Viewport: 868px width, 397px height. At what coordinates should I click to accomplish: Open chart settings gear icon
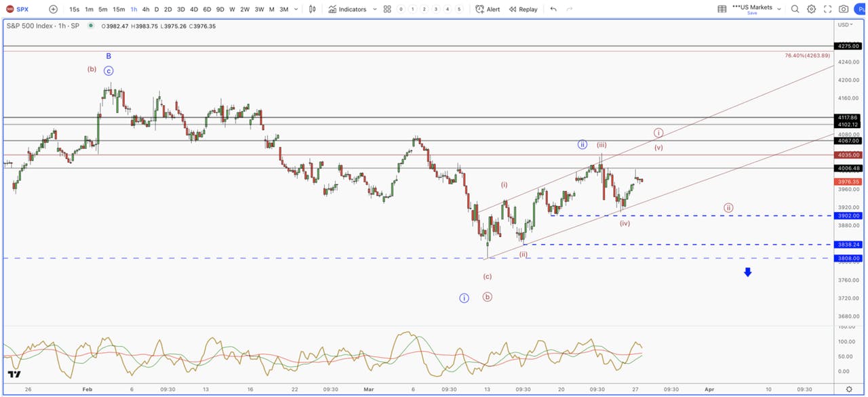[x=811, y=9]
